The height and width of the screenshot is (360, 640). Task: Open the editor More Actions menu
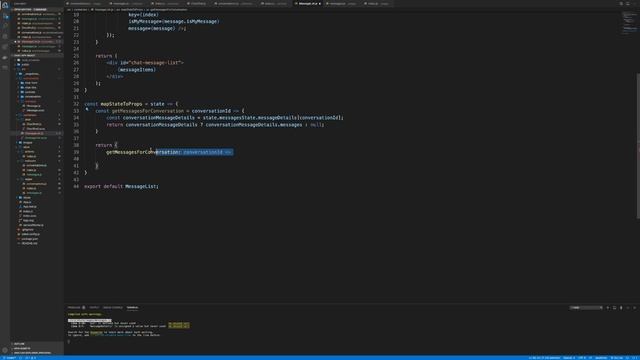(x=634, y=4)
